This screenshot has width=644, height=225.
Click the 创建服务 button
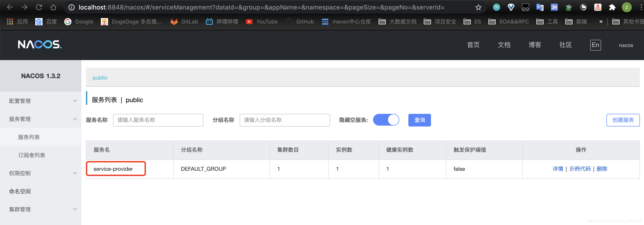click(623, 120)
